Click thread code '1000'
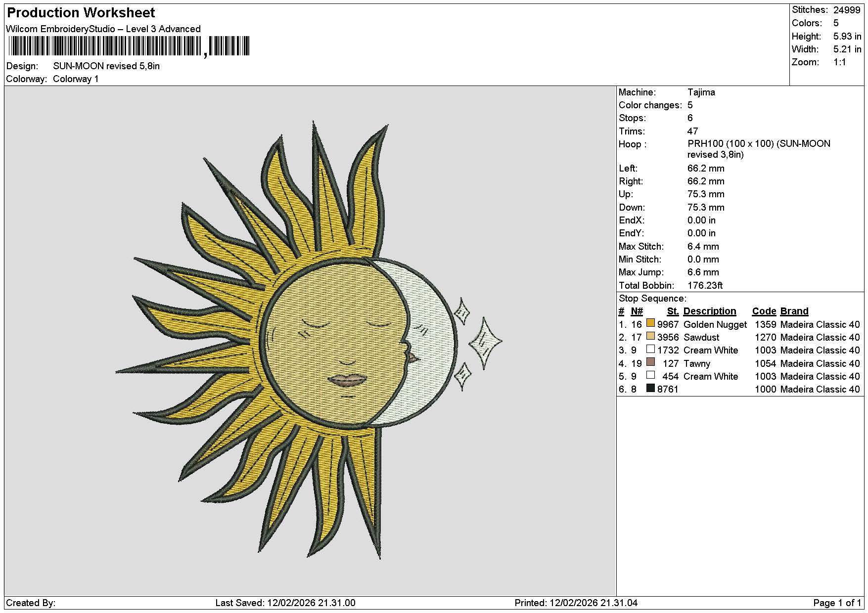This screenshot has height=613, width=868. click(x=765, y=389)
